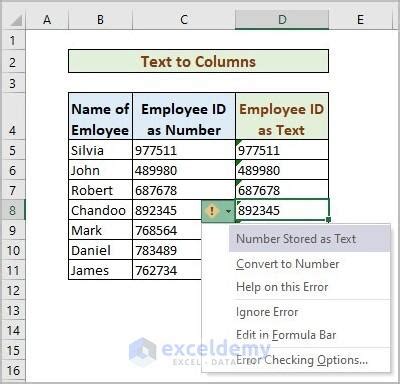Click 892345 in Employee ID as Number
This screenshot has width=400, height=384.
167,210
